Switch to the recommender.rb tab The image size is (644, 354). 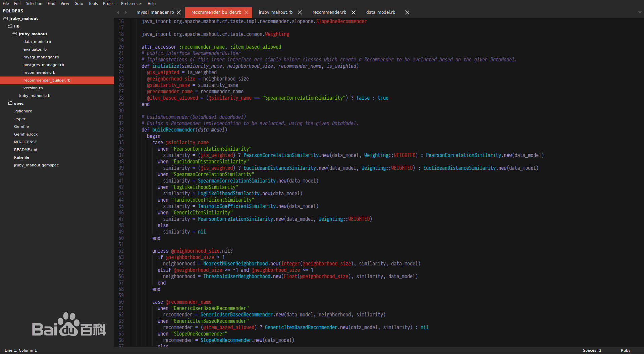(x=329, y=12)
